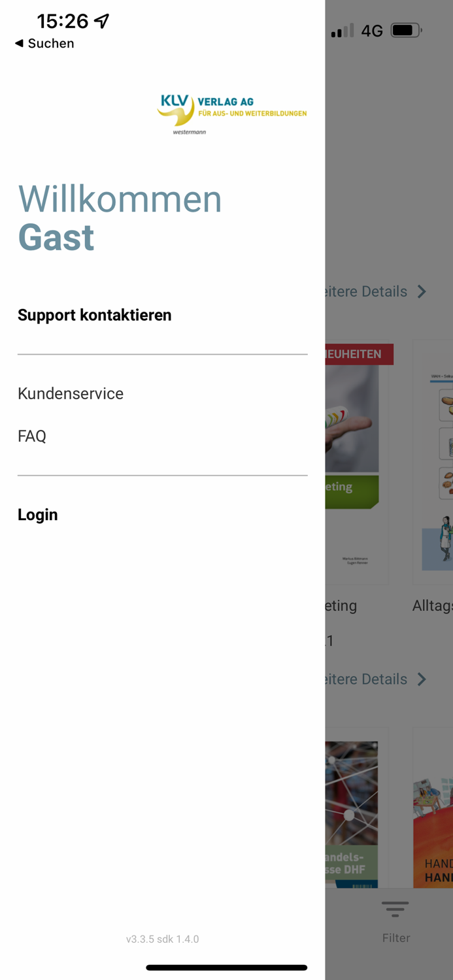Expand the lower Weitere Details chevron
Viewport: 453px width, 980px height.
tap(422, 679)
